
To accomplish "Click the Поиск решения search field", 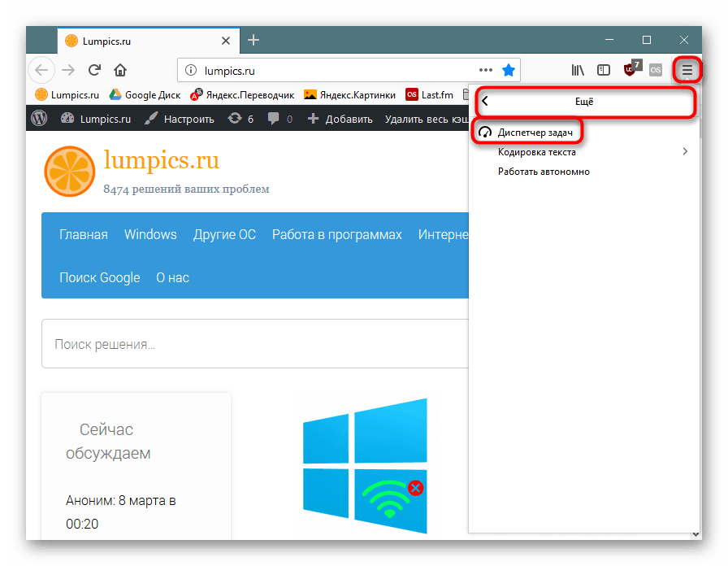I will (x=255, y=344).
